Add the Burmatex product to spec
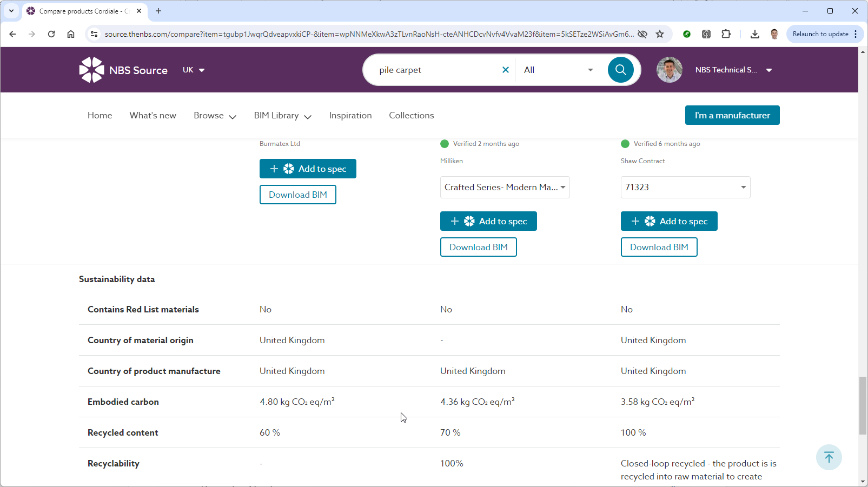Viewport: 868px width, 487px height. pos(308,169)
